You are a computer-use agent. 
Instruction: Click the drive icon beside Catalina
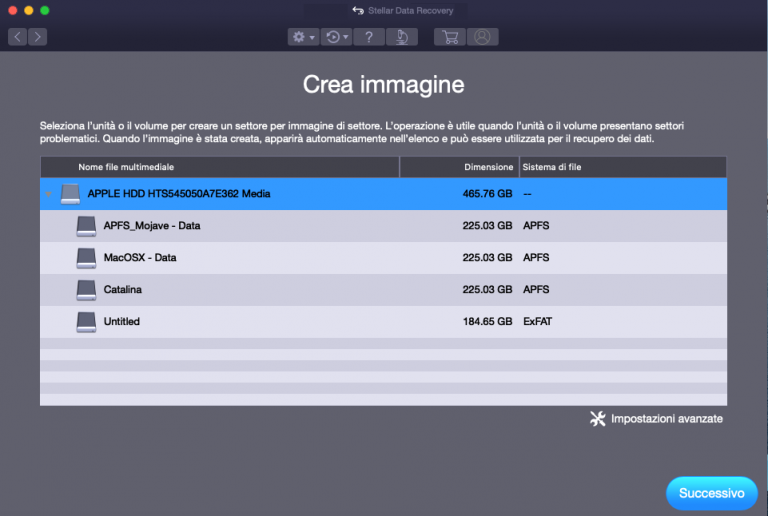(x=86, y=290)
